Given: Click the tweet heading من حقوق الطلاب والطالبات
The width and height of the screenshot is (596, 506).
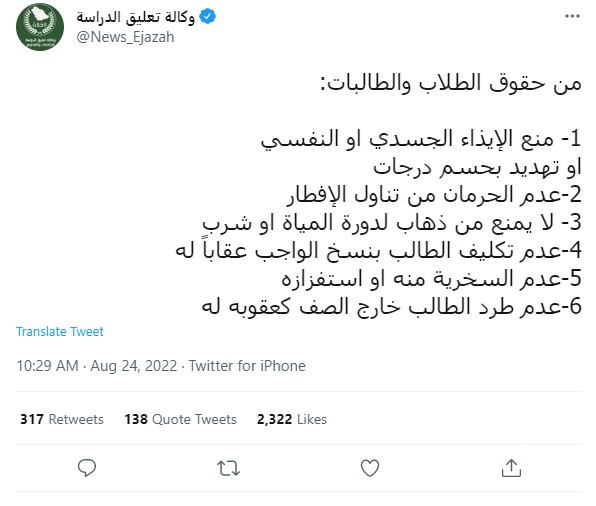Looking at the screenshot, I should pos(451,83).
